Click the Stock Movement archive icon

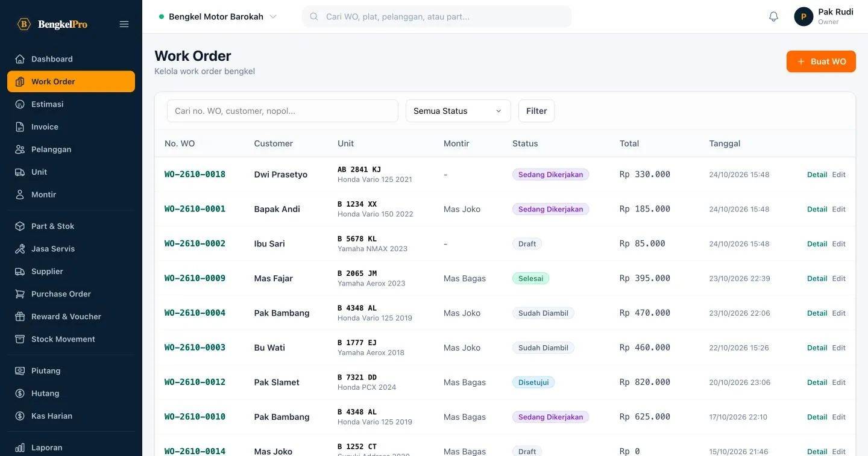(20, 339)
